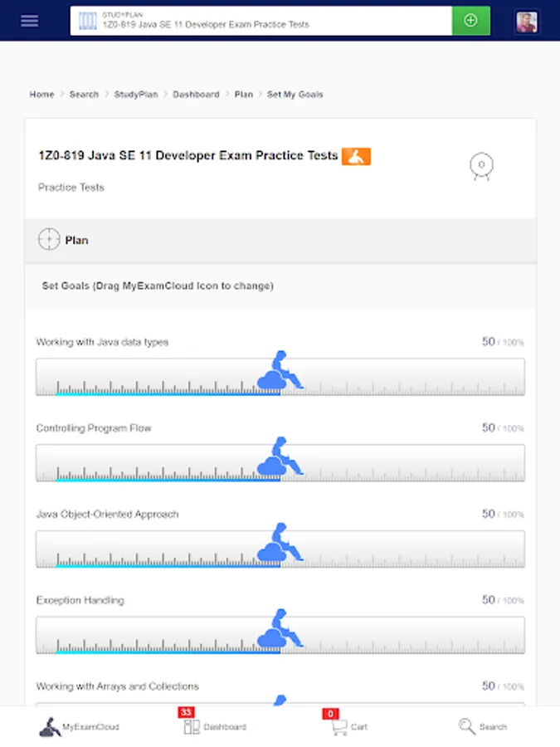The height and width of the screenshot is (747, 560).
Task: Click the Plan crosshair icon
Action: [50, 240]
